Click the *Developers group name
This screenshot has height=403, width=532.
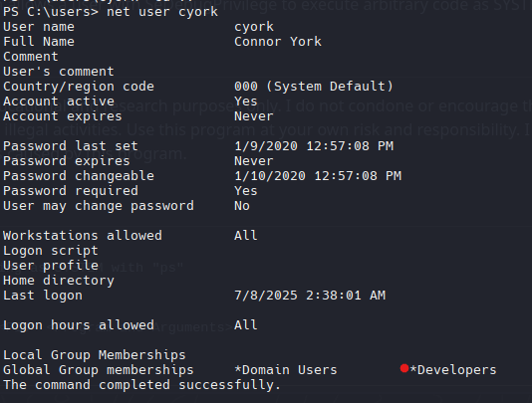coord(453,370)
